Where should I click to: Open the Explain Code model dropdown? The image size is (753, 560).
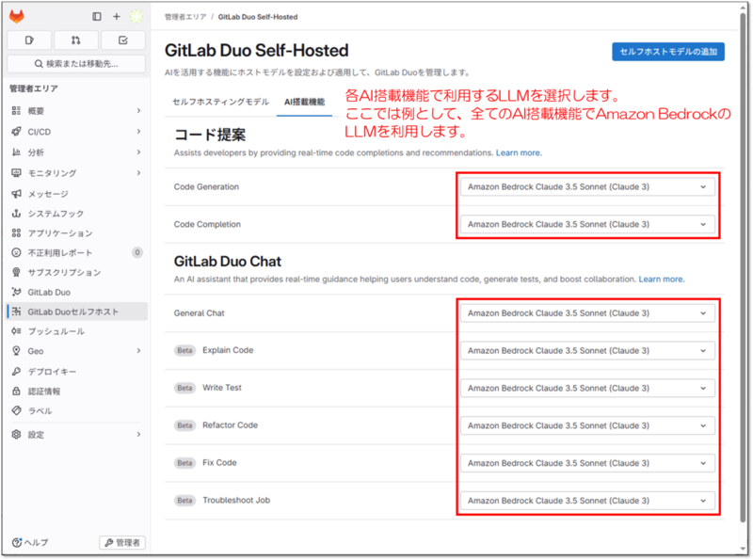587,351
